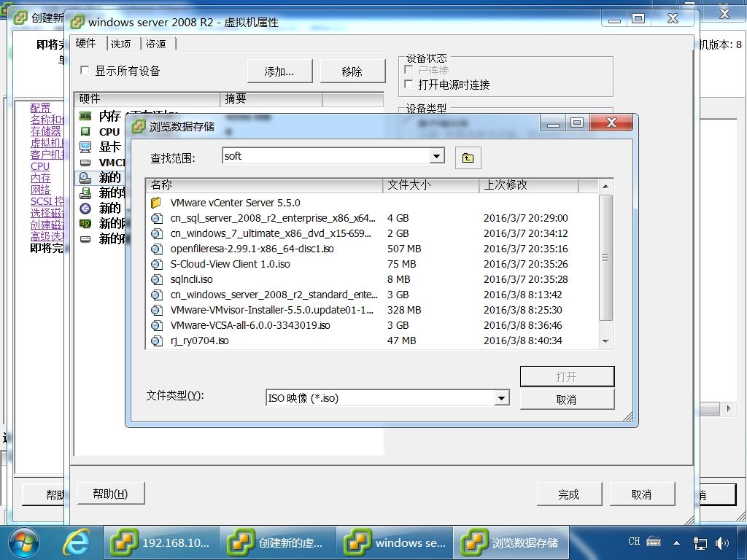The image size is (747, 560).
Task: Open network tray icon
Action: [700, 542]
